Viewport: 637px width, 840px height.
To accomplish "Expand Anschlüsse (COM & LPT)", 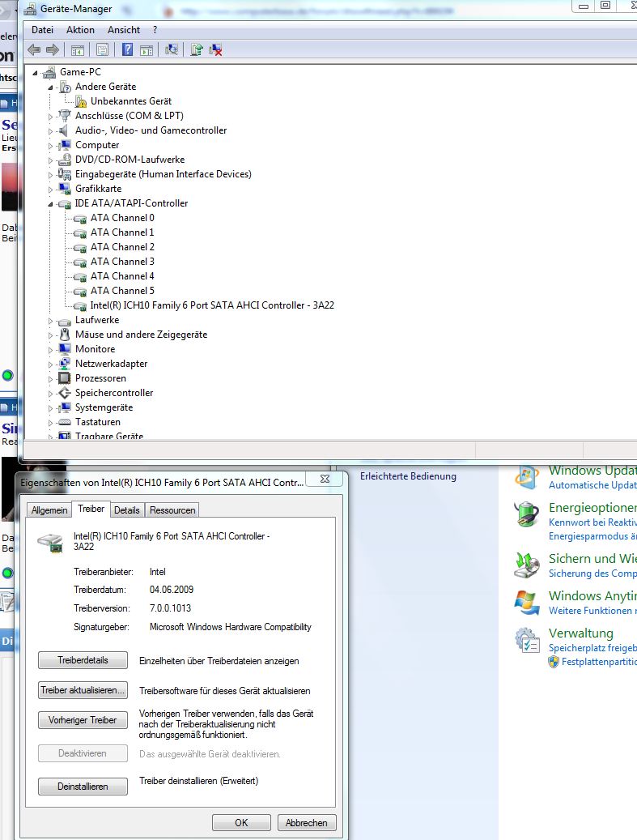I will point(51,117).
